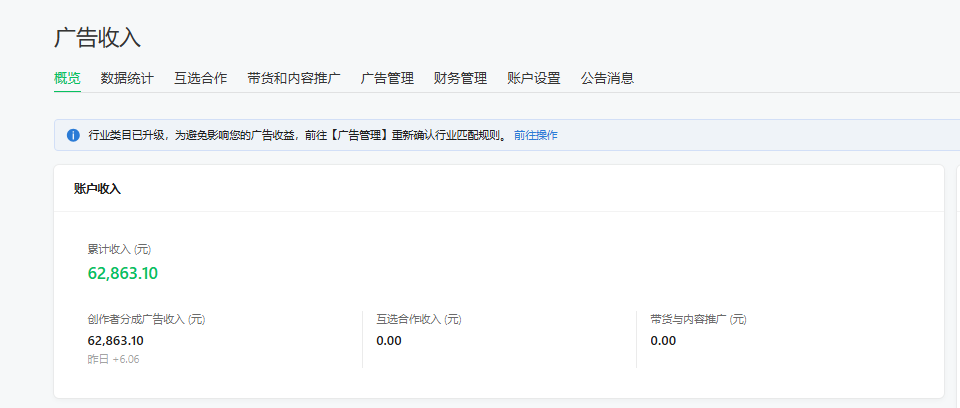Click the 0.00 value under 互选合作收入
Image resolution: width=960 pixels, height=408 pixels.
(389, 341)
